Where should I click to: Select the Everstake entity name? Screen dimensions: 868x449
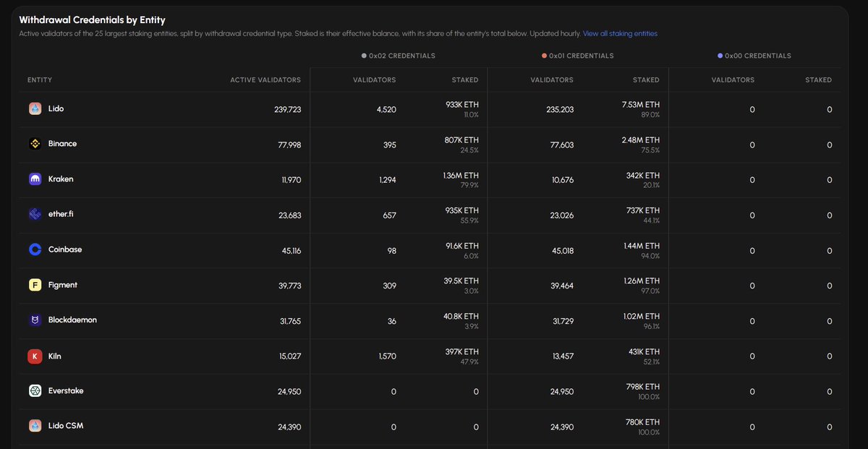[67, 390]
